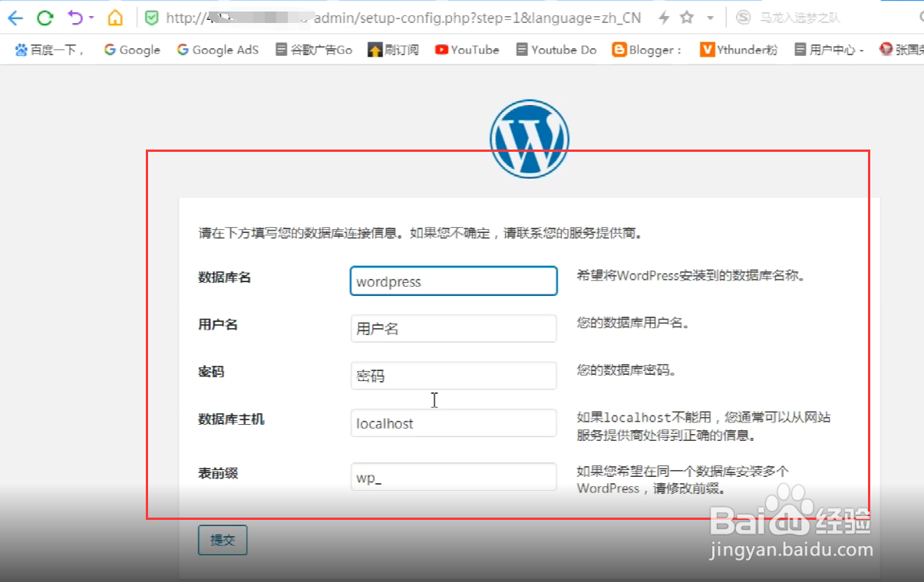
Task: Open the 谷歌广告Go bookmark
Action: click(x=313, y=50)
